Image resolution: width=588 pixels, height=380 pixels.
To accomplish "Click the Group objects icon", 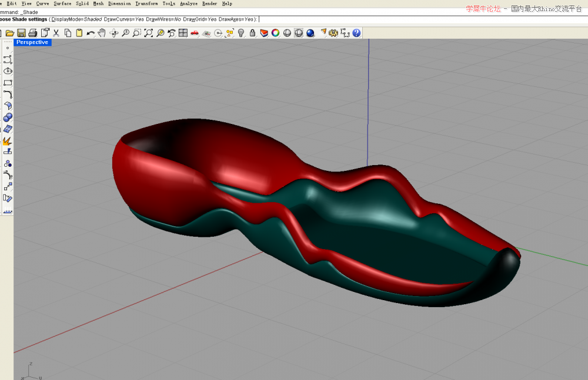I will tap(8, 163).
